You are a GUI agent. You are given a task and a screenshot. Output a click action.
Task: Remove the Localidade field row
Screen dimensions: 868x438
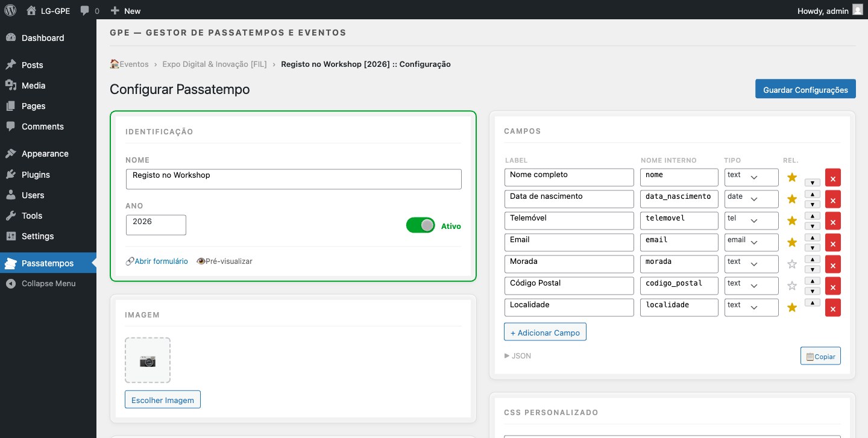coord(832,308)
